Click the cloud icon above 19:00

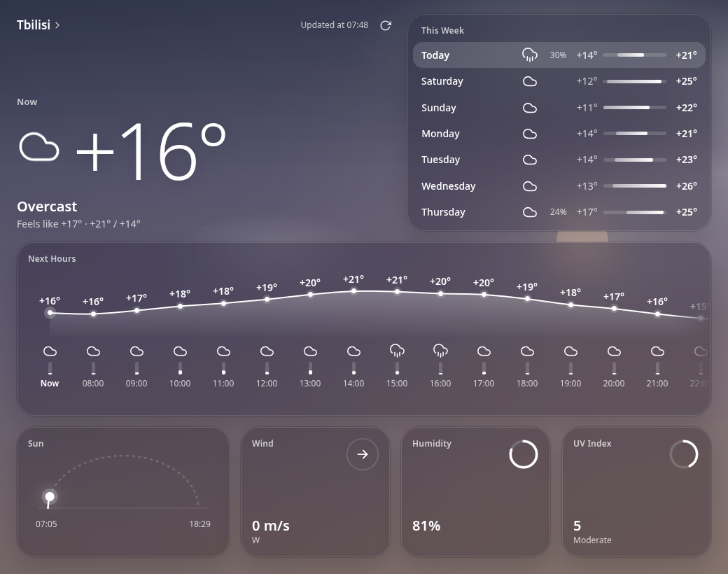coord(570,351)
